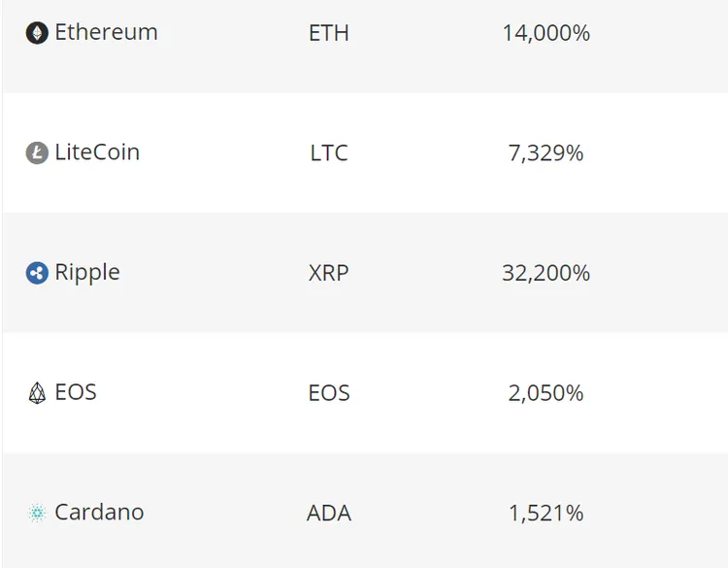
Task: Click the 32,200% value for Ripple
Action: click(546, 273)
